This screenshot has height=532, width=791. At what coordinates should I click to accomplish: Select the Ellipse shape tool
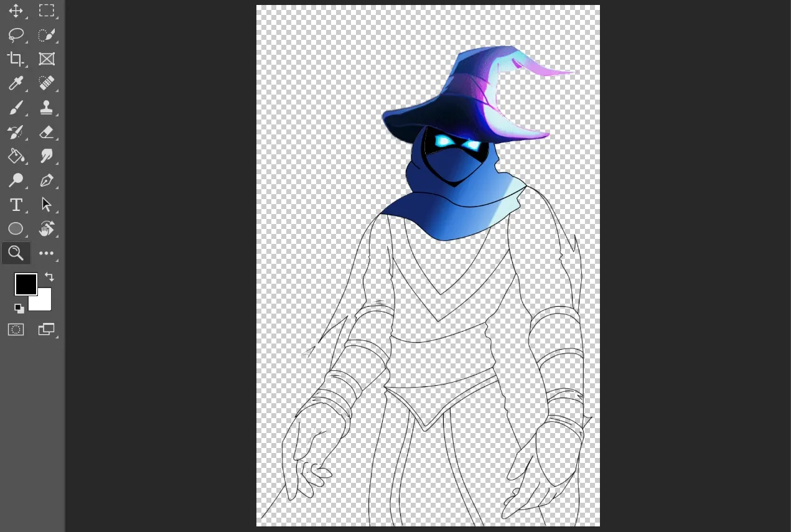(16, 229)
